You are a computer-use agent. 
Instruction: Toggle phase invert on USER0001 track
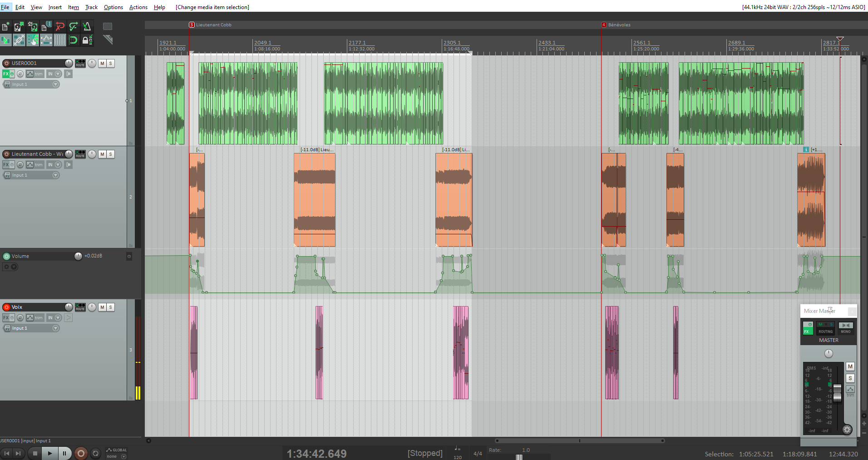pos(20,74)
